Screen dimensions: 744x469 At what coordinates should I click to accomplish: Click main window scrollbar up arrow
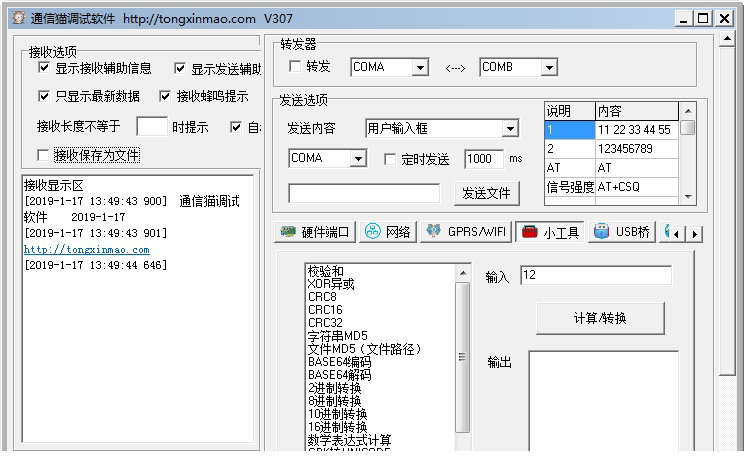pos(727,38)
